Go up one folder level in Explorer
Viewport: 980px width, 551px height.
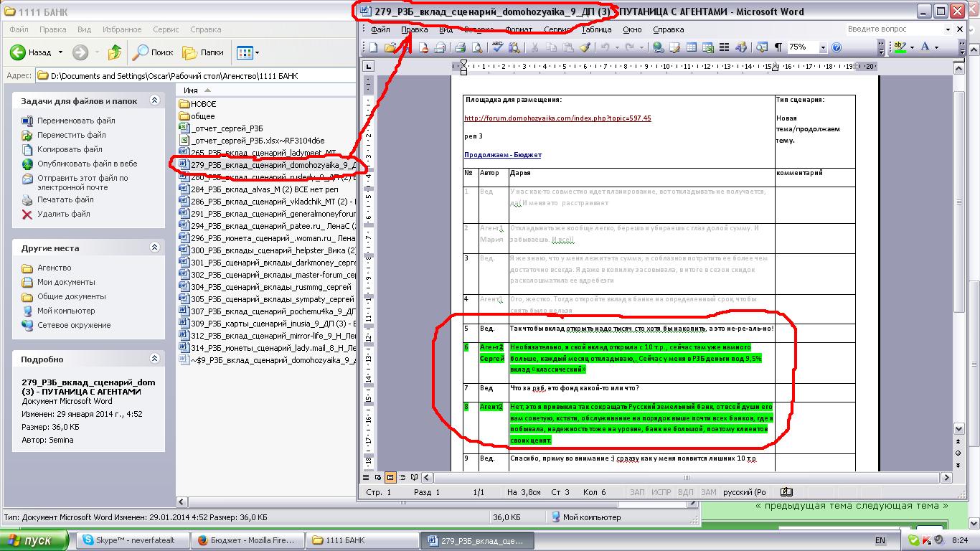tap(115, 52)
